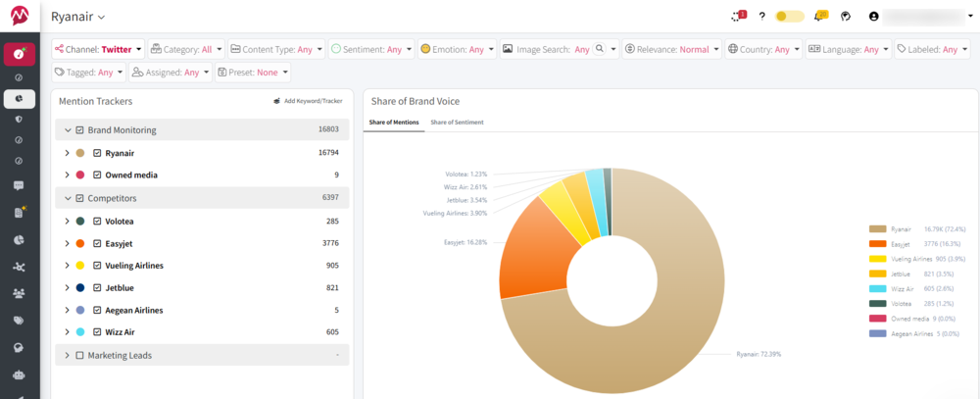Uncheck the Owned media tracker checkbox

(x=97, y=175)
